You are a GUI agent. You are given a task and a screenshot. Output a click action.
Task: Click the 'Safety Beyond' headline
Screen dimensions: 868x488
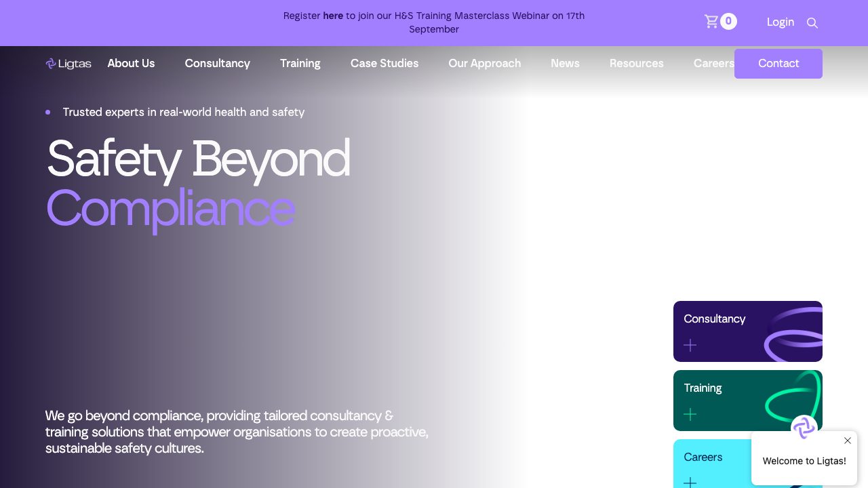[199, 159]
